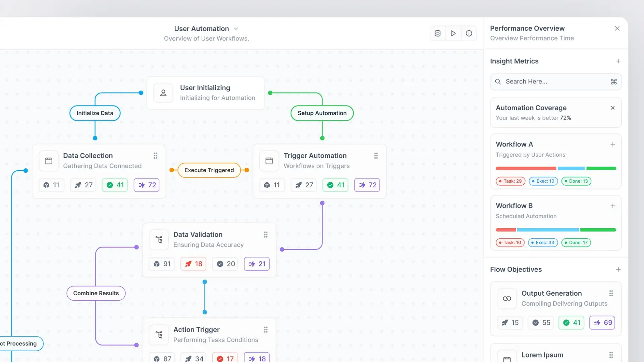Expand the User Automation title dropdown
The image size is (644, 362).
pos(236,29)
